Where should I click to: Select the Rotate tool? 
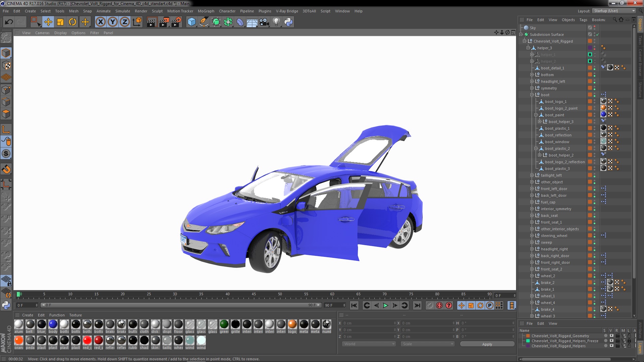click(x=72, y=22)
